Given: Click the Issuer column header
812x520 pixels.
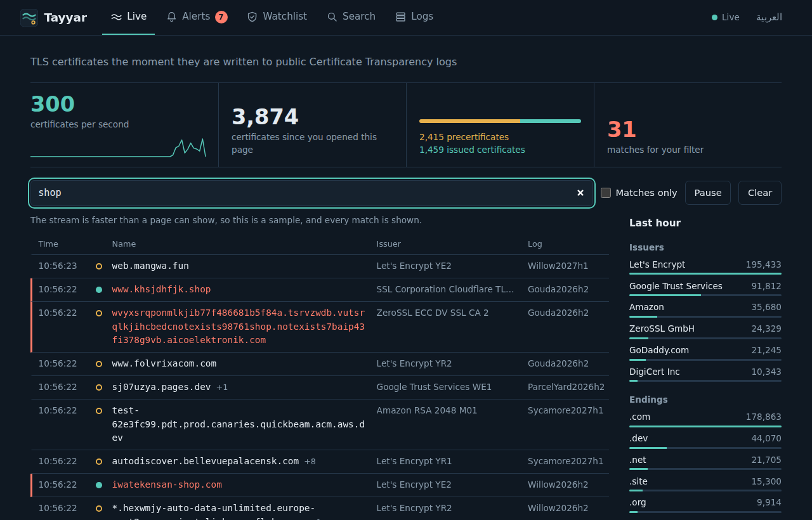Looking at the screenshot, I should (x=389, y=244).
